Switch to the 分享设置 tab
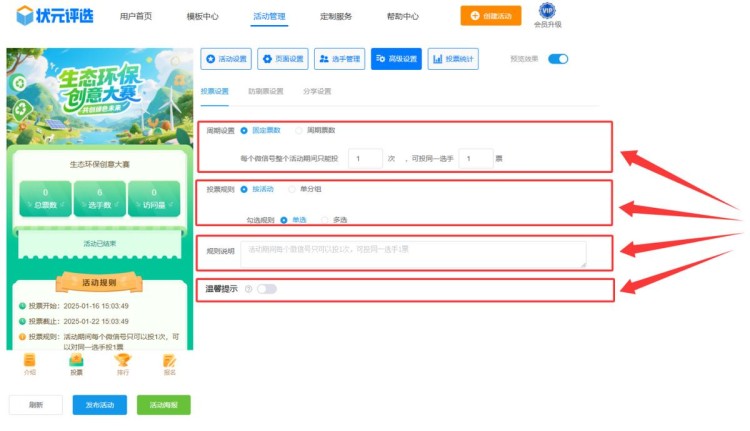This screenshot has height=431, width=750. point(317,91)
